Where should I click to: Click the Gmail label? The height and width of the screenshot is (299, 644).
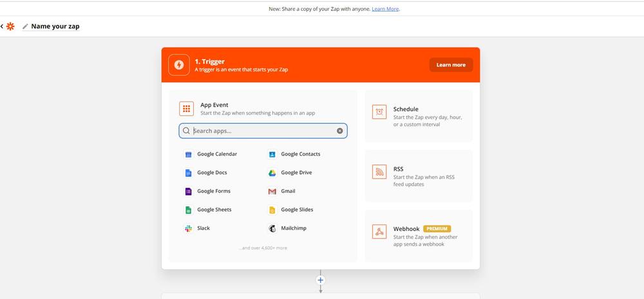point(288,191)
